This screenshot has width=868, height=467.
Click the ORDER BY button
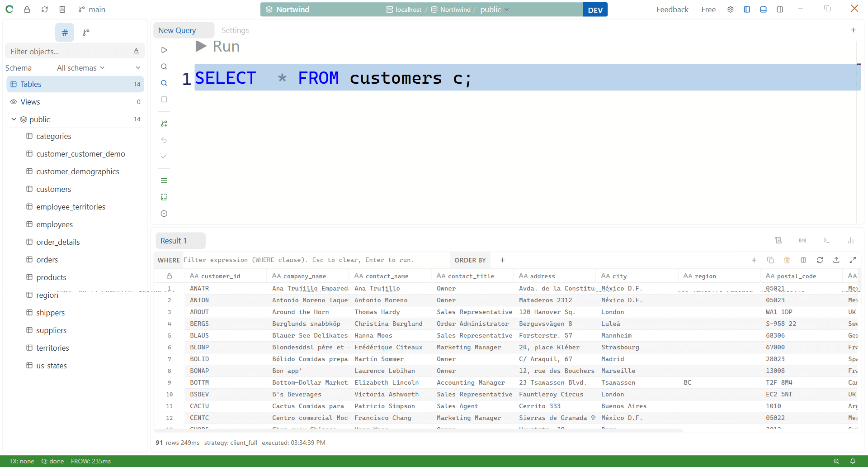[470, 260]
